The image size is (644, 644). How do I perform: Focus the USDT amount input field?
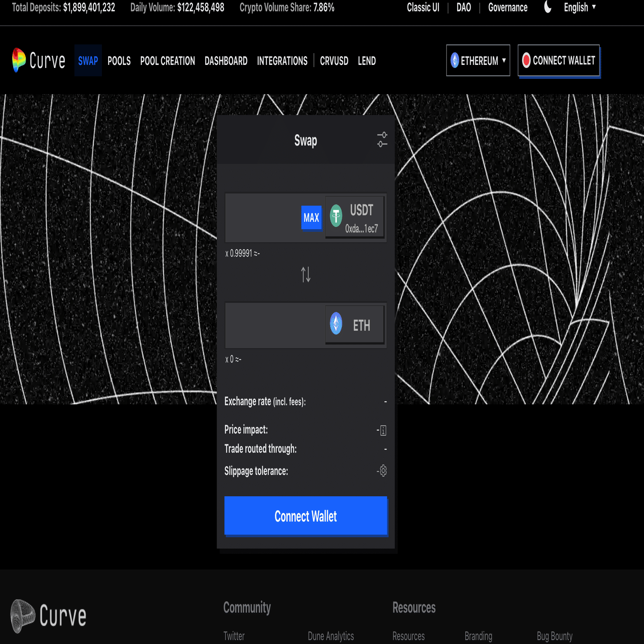(x=263, y=217)
